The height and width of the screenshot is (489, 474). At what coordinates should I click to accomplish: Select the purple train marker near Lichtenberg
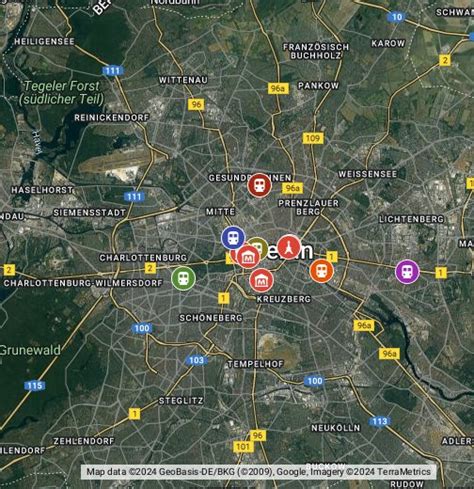[407, 272]
